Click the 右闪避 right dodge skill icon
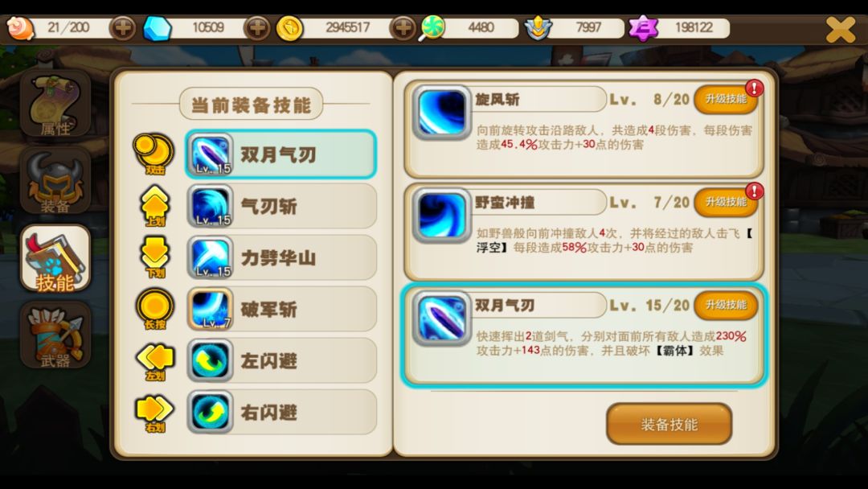 (x=210, y=412)
